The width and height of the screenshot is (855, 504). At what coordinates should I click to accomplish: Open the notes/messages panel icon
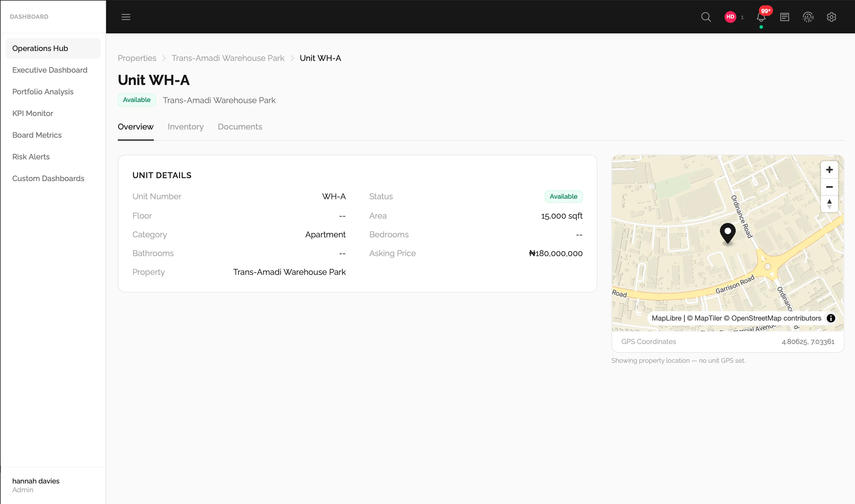point(784,17)
